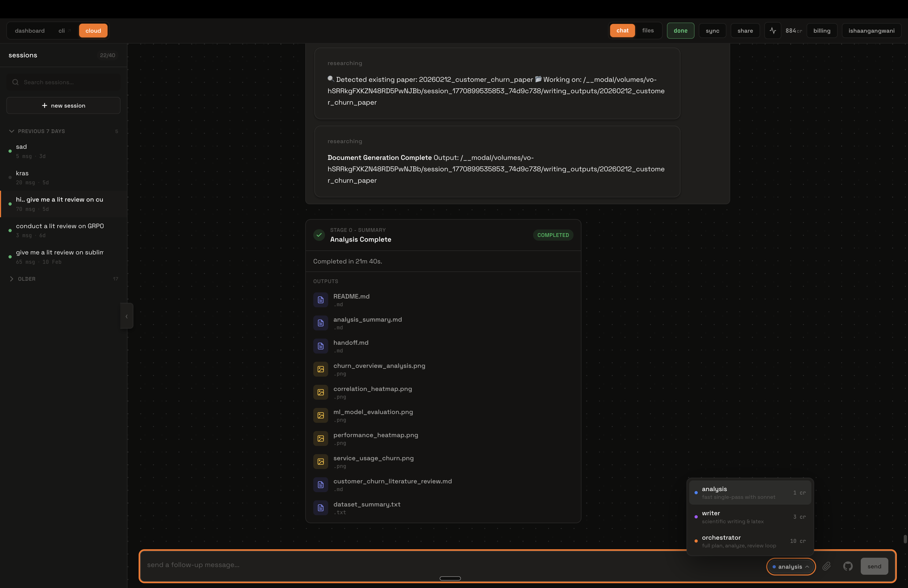The width and height of the screenshot is (908, 588).
Task: Click the correlation_heatmap.png image icon
Action: [x=320, y=392]
